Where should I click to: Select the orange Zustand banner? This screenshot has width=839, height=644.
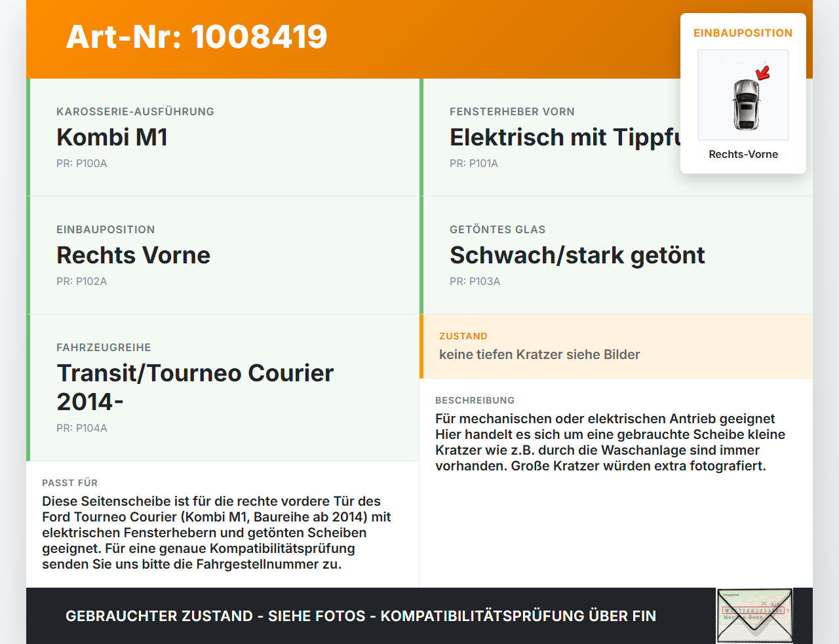click(616, 347)
